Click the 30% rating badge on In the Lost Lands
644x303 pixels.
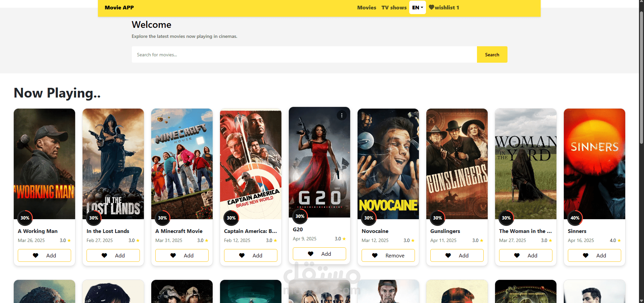coord(94,218)
